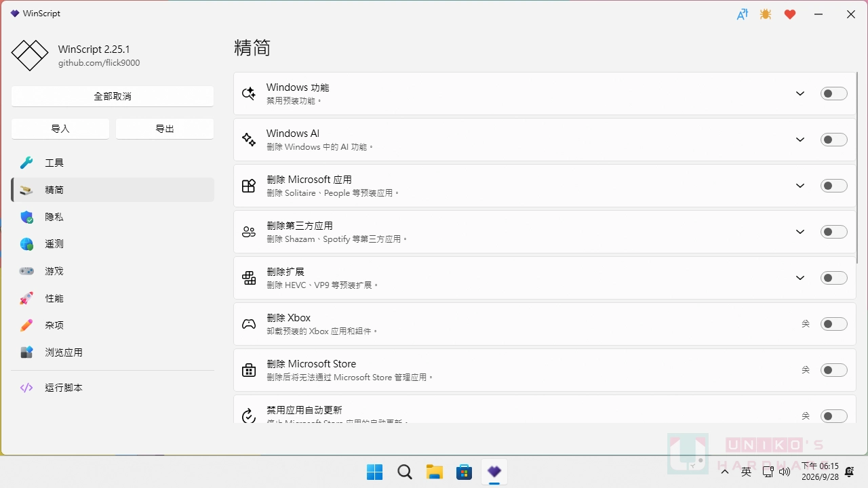Click the volume icon in system tray
The image size is (868, 488).
[x=785, y=472]
